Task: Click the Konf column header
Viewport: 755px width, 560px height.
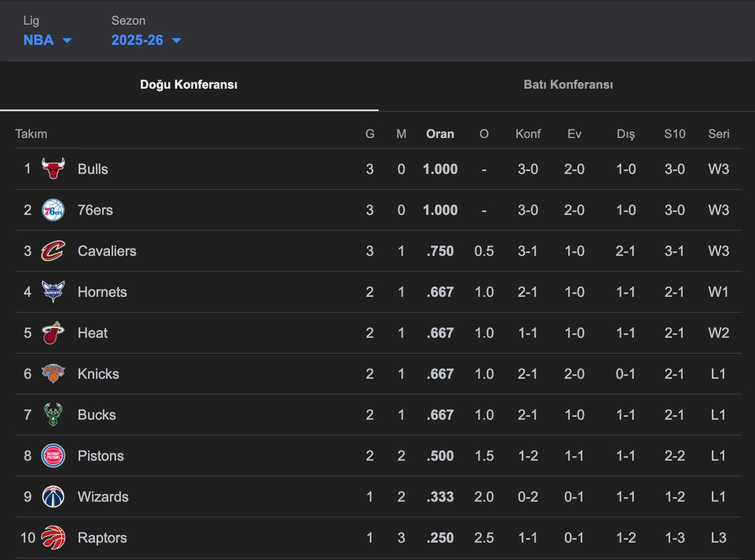Action: click(528, 134)
